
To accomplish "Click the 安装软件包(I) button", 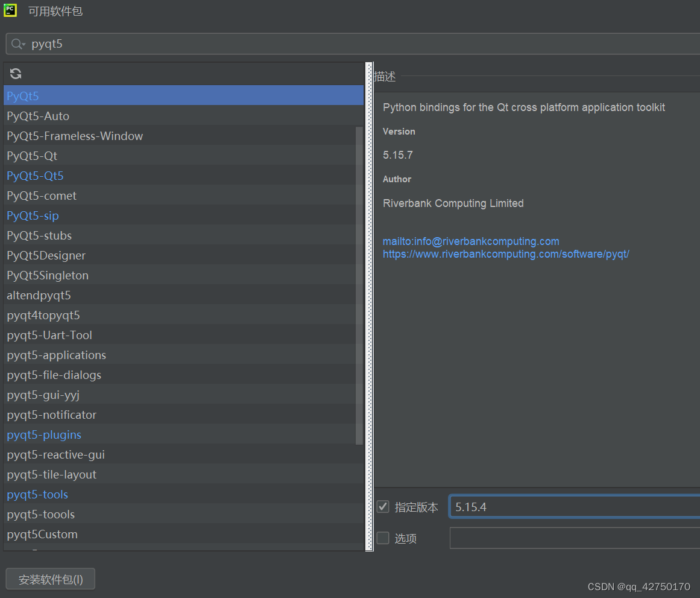I will 51,579.
